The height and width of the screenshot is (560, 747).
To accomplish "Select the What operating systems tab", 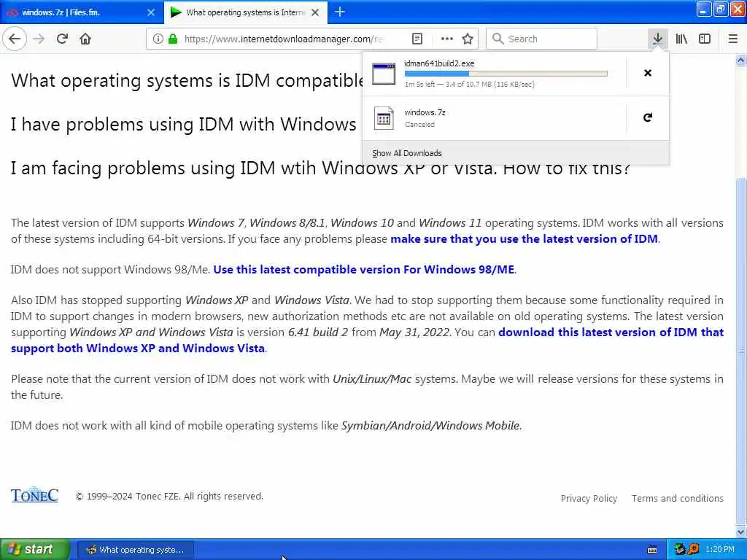I will (245, 12).
